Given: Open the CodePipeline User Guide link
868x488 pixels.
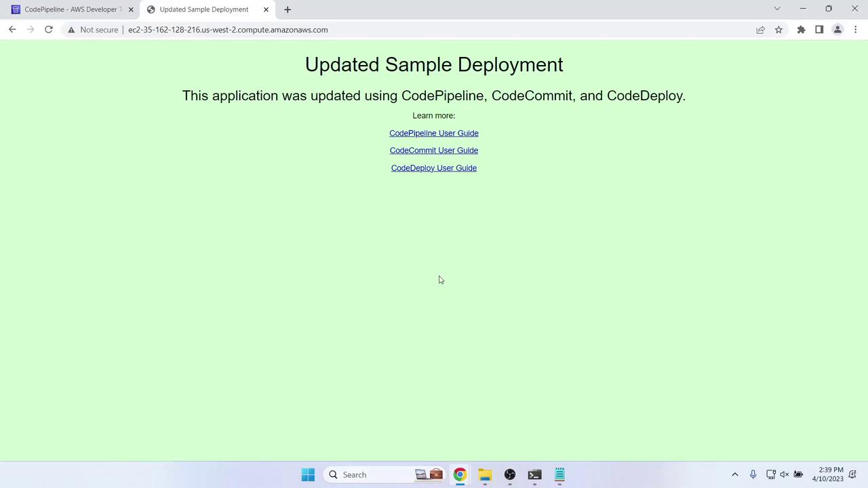Looking at the screenshot, I should tap(433, 134).
